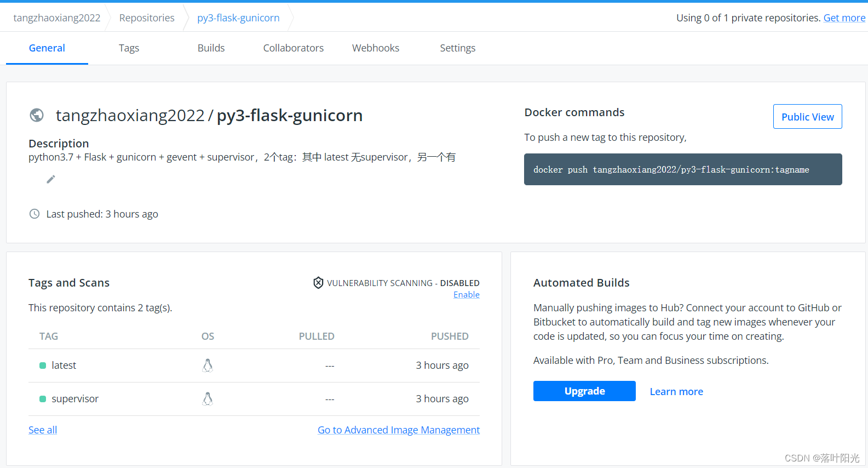Click the Automated Builds heading
The image size is (868, 468).
(582, 283)
